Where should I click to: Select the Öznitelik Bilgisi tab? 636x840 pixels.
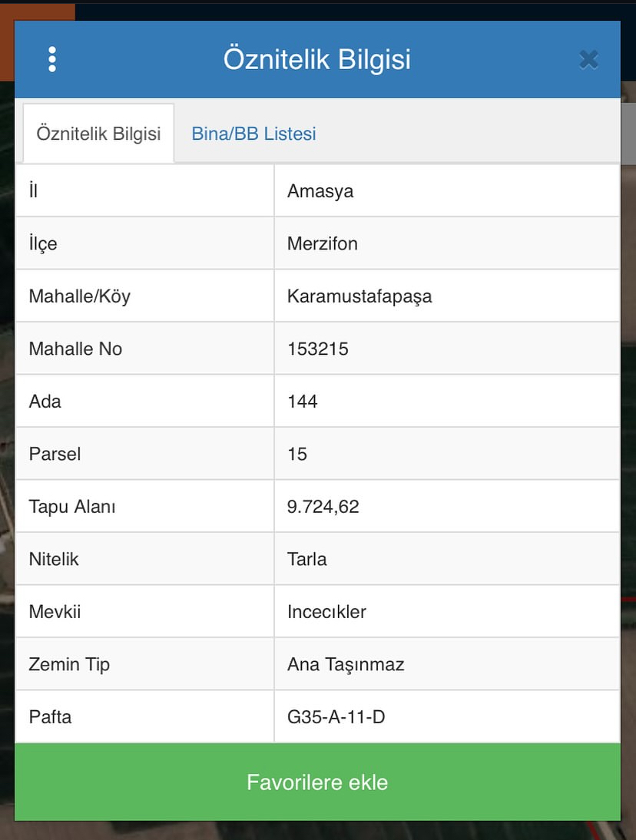click(x=98, y=134)
